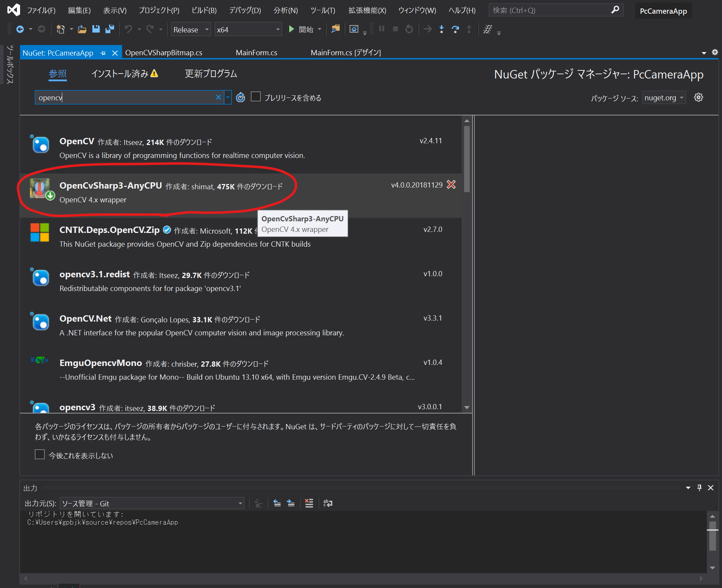Click the undo icon
722x588 pixels.
[x=128, y=29]
